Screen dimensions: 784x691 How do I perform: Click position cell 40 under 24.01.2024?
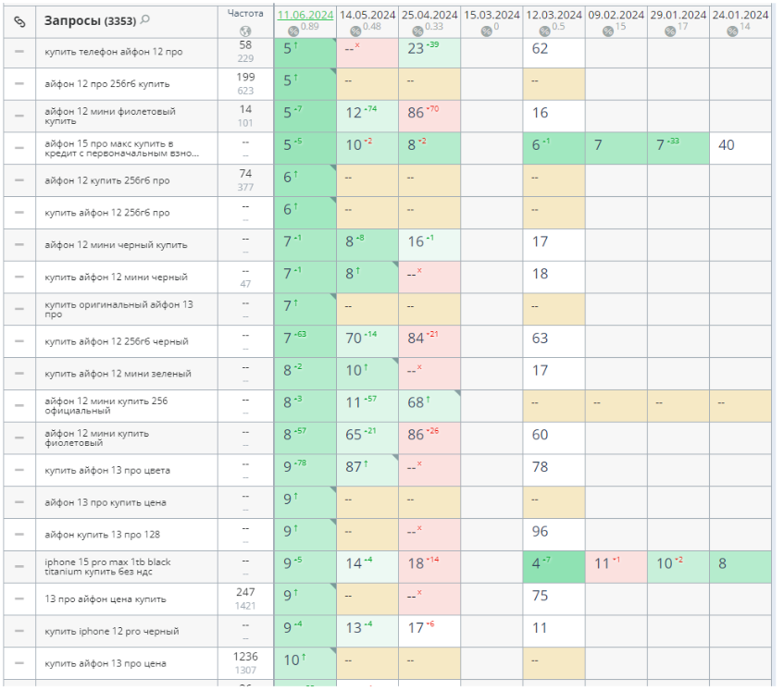pyautogui.click(x=740, y=148)
